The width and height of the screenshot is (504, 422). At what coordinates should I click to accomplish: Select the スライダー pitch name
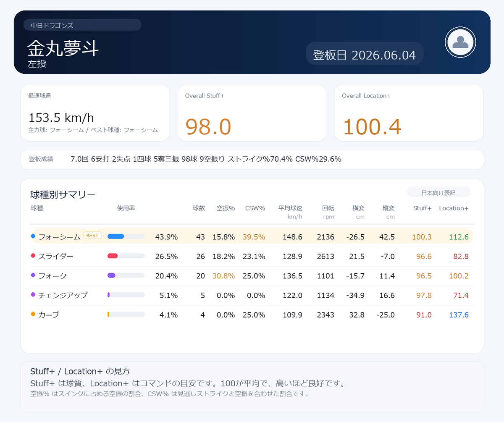pyautogui.click(x=56, y=256)
